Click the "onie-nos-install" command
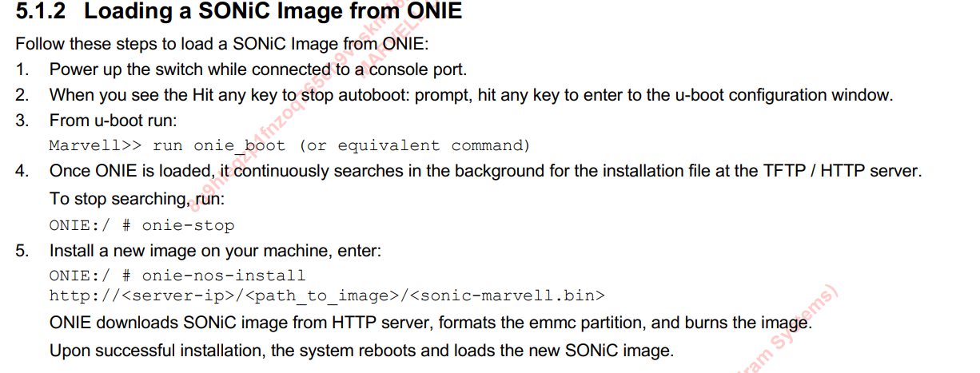The height and width of the screenshot is (373, 980). (224, 276)
